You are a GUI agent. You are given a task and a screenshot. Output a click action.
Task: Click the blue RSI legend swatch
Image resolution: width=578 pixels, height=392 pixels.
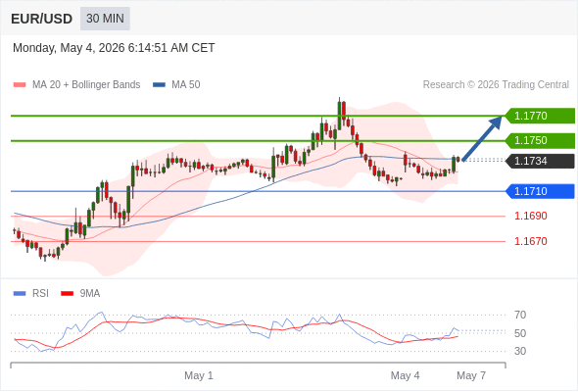click(20, 294)
